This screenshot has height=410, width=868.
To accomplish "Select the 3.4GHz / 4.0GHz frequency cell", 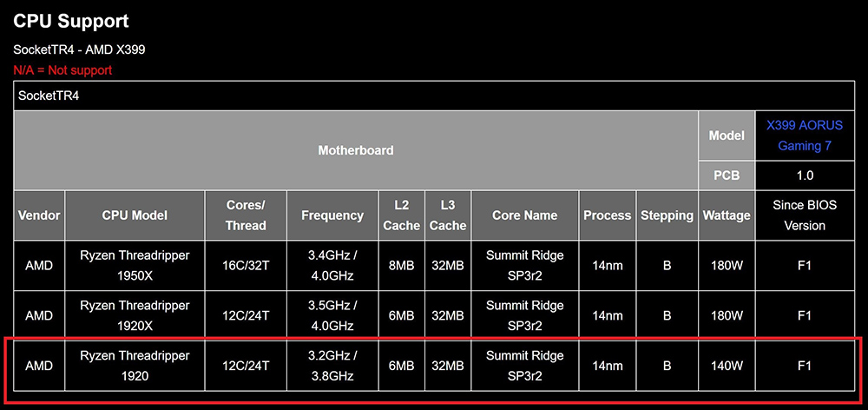I will click(x=332, y=266).
